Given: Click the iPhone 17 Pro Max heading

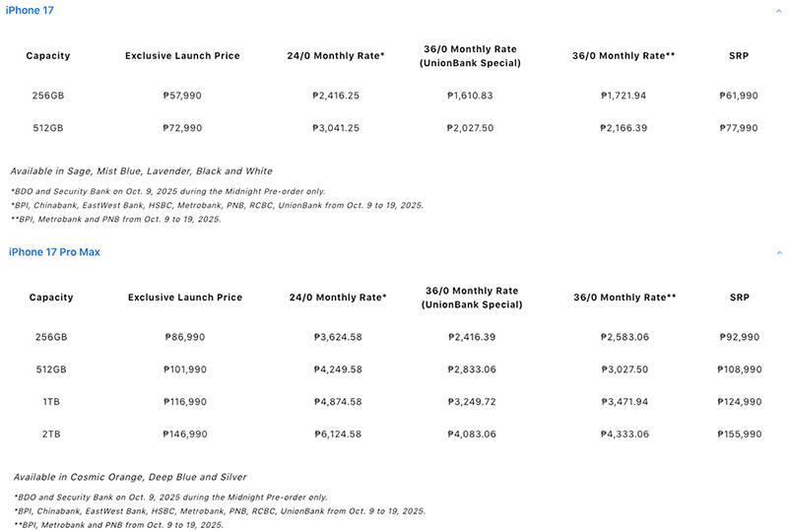Looking at the screenshot, I should (x=54, y=252).
